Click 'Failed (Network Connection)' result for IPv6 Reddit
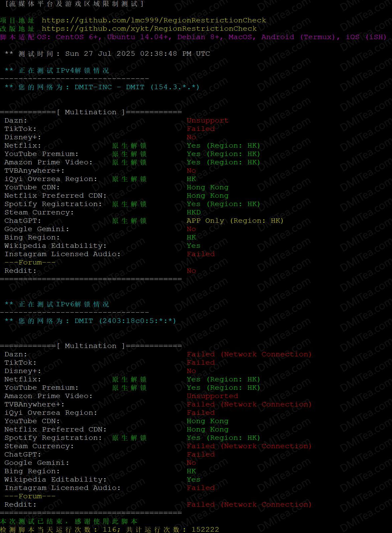 pos(249,505)
